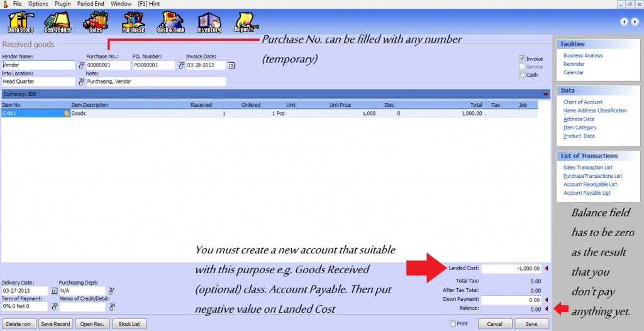This screenshot has width=644, height=331.
Task: Expand the Currency IDR bar arrow
Action: tap(545, 94)
